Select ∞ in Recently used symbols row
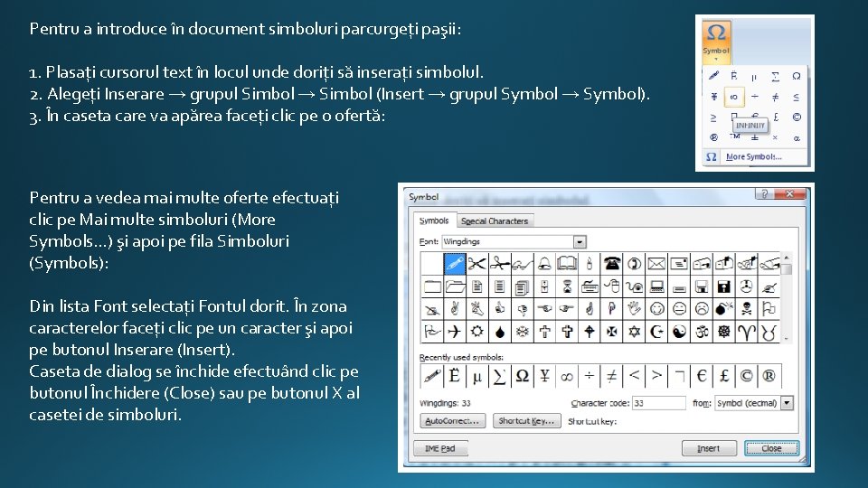The width and height of the screenshot is (868, 488). [567, 376]
